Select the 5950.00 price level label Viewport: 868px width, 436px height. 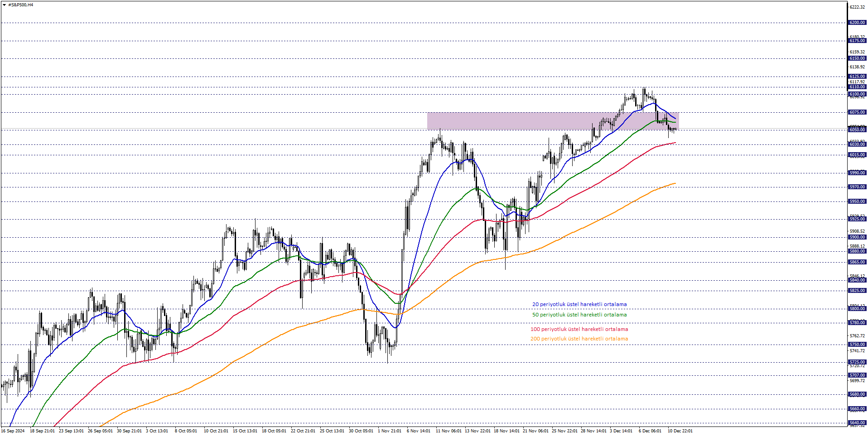(x=857, y=201)
